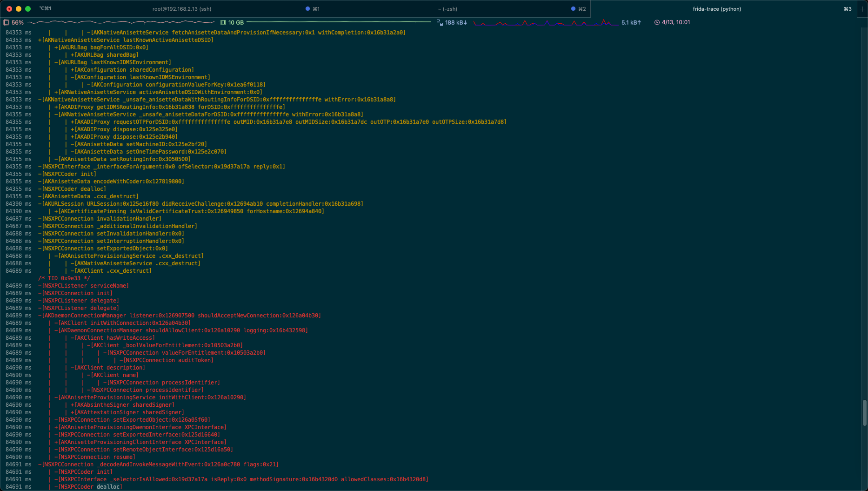Click 'requestOTPForDSID' trace line
Viewport: 868px width, 491px height.
[288, 122]
